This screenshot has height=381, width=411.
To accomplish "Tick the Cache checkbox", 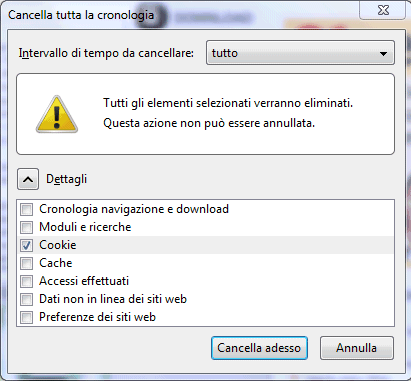I will pos(27,264).
